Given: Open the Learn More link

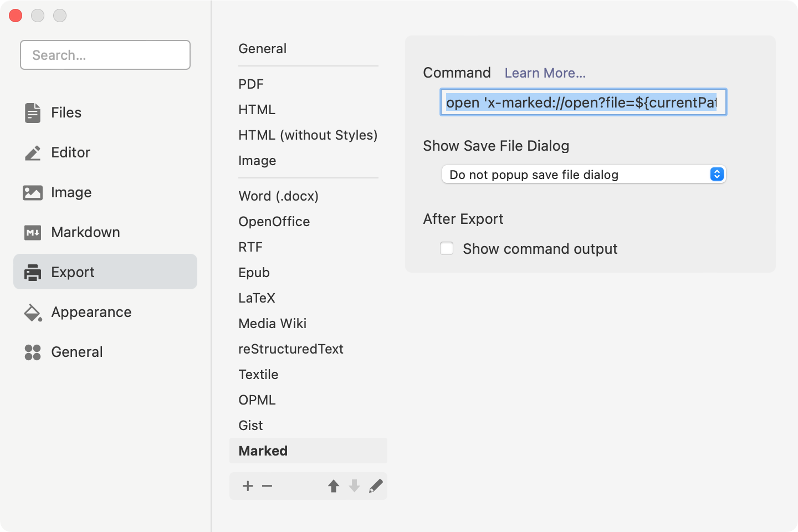Looking at the screenshot, I should [545, 73].
